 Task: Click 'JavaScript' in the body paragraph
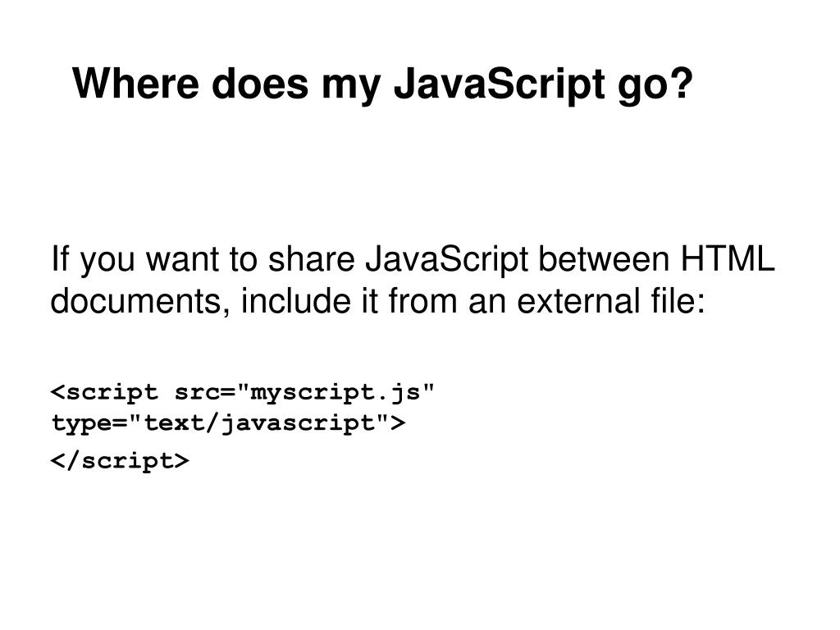tap(447, 261)
